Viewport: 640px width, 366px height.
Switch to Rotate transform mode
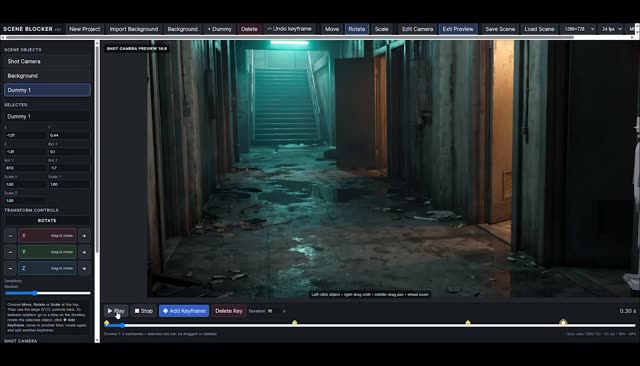(356, 29)
